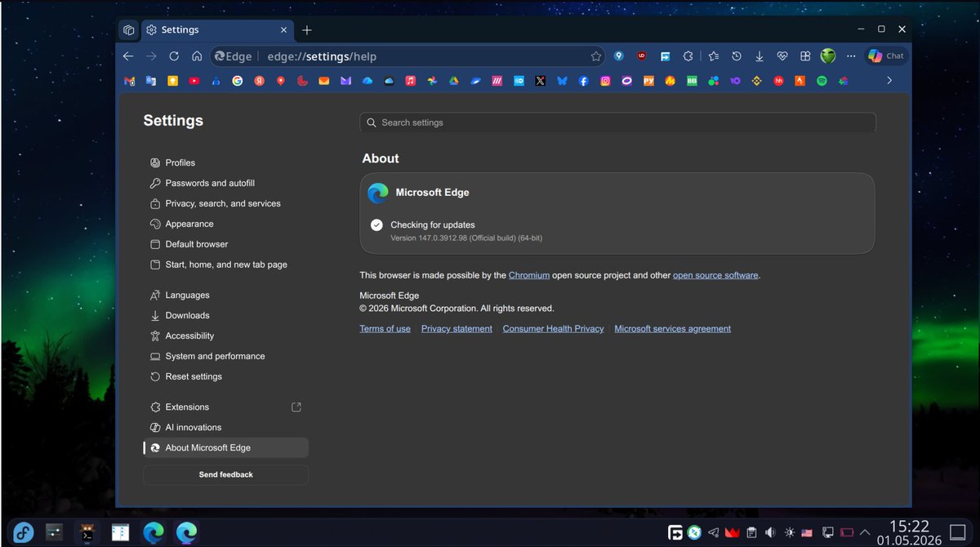The image size is (980, 547).
Task: Open the X bookmark
Action: 540,81
